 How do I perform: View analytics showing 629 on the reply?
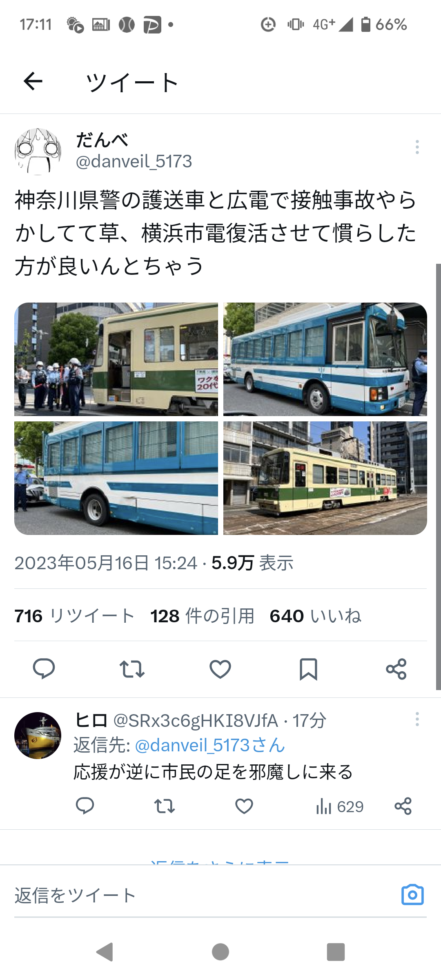340,806
